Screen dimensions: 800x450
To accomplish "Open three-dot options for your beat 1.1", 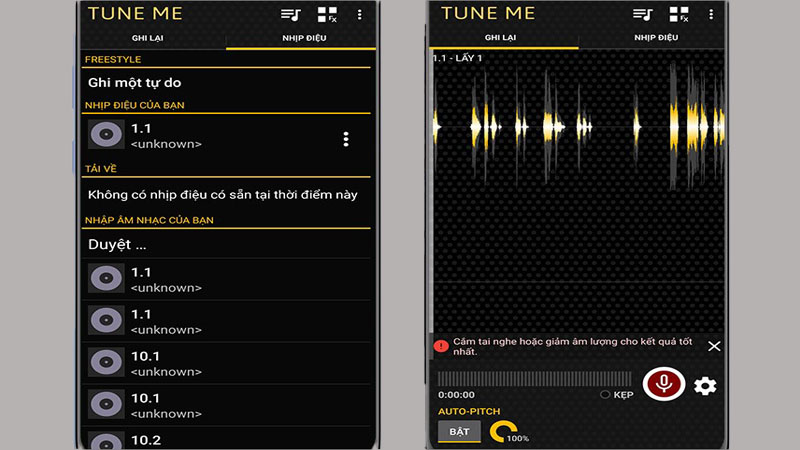I will coord(346,139).
